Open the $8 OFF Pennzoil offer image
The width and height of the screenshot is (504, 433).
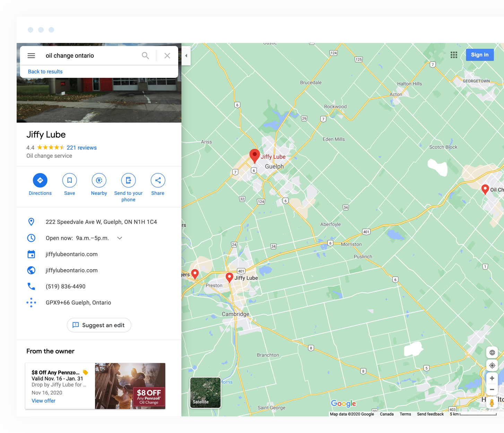click(x=130, y=386)
